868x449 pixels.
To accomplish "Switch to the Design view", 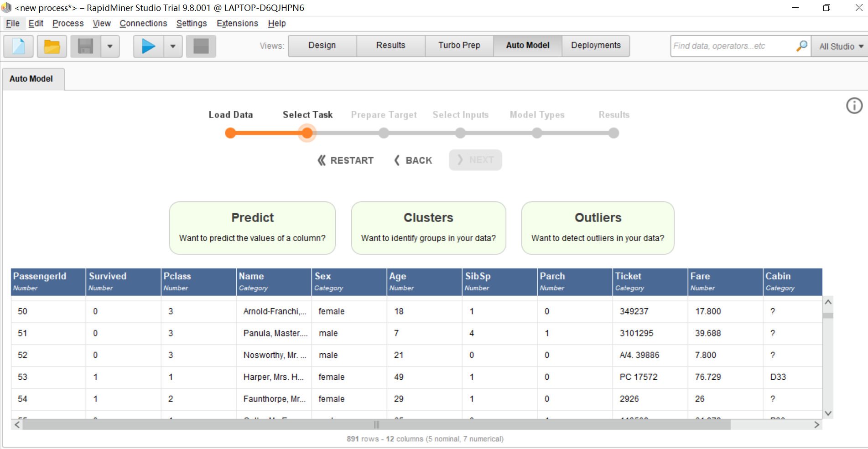I will (x=322, y=46).
